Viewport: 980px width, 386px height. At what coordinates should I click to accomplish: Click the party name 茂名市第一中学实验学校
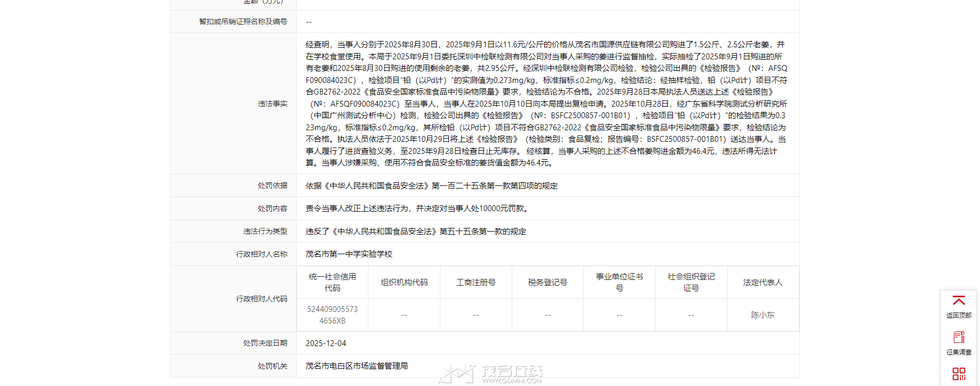pos(349,254)
